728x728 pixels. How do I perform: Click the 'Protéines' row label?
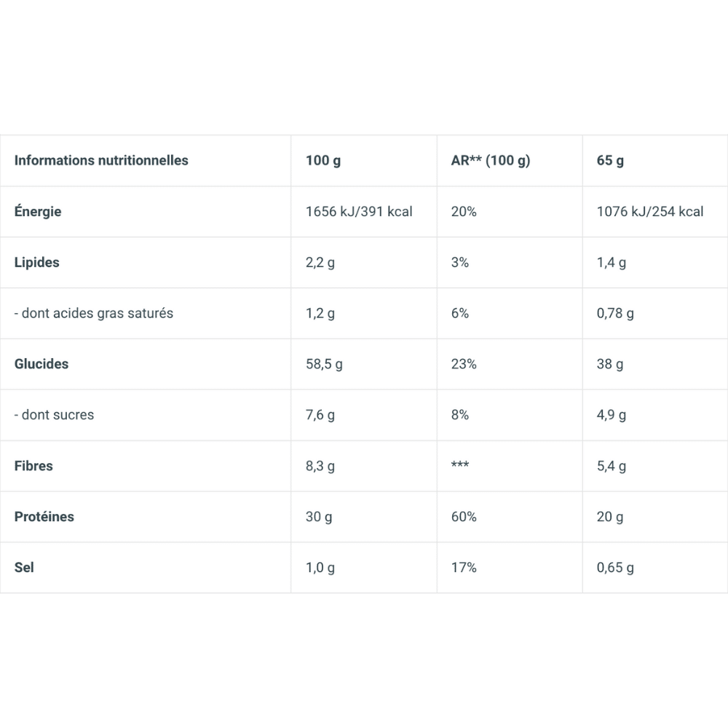pos(44,517)
